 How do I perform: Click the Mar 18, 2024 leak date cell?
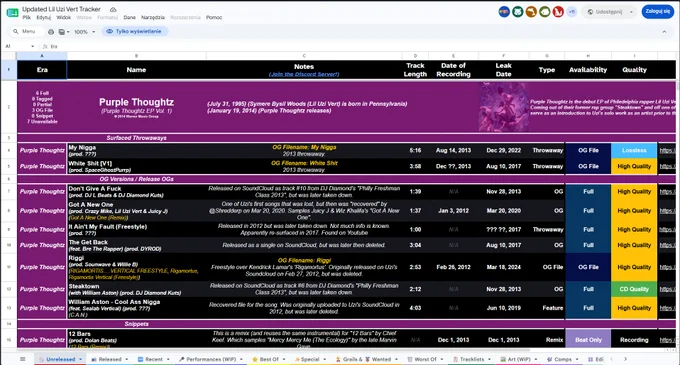click(503, 267)
